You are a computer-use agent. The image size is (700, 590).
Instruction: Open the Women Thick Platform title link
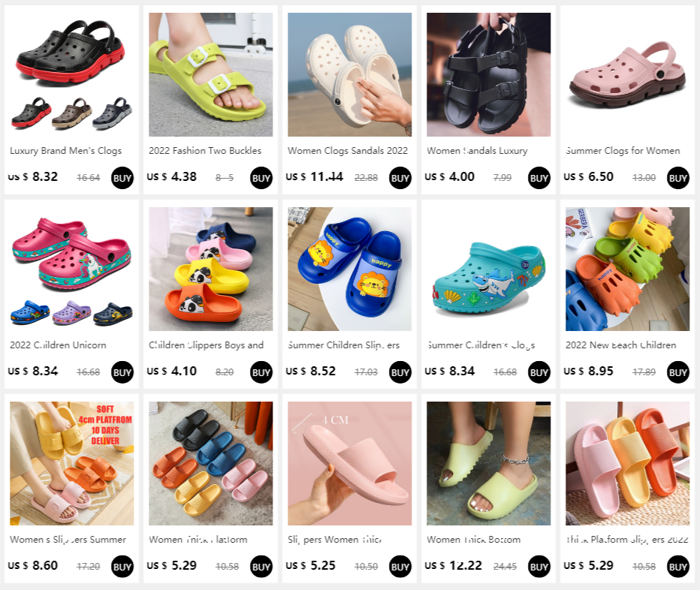[198, 539]
